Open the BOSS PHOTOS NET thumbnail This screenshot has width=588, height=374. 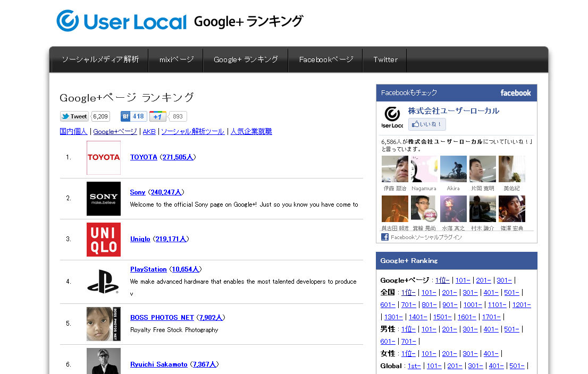click(104, 324)
